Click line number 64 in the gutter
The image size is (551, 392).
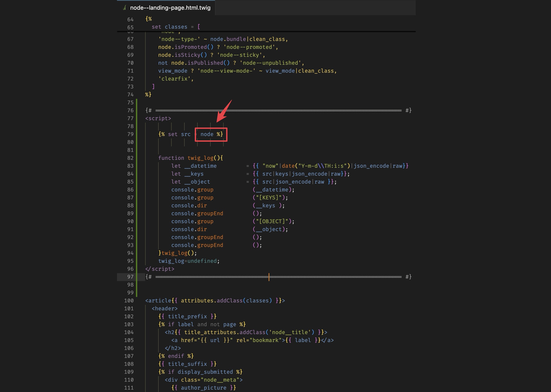click(x=130, y=19)
